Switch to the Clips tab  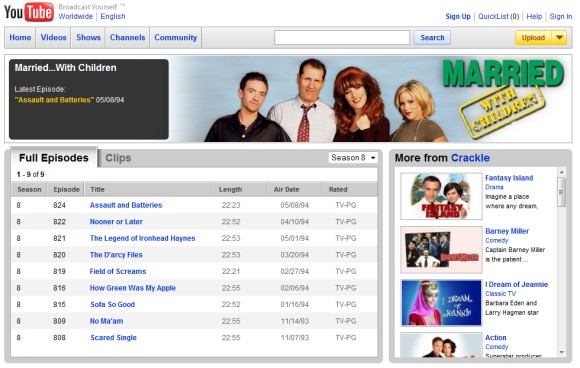[118, 158]
